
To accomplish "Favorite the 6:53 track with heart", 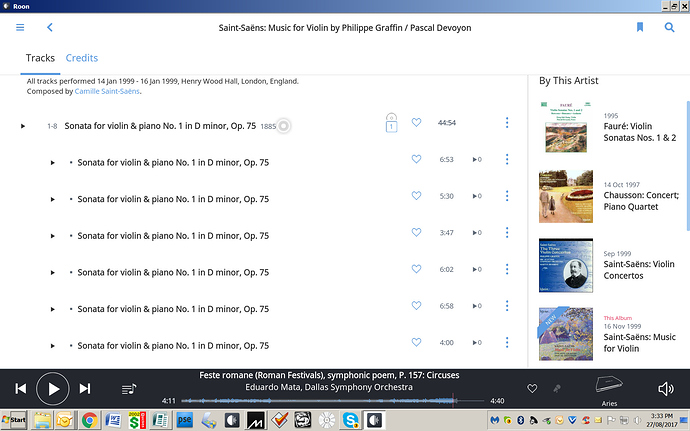I will click(x=416, y=159).
